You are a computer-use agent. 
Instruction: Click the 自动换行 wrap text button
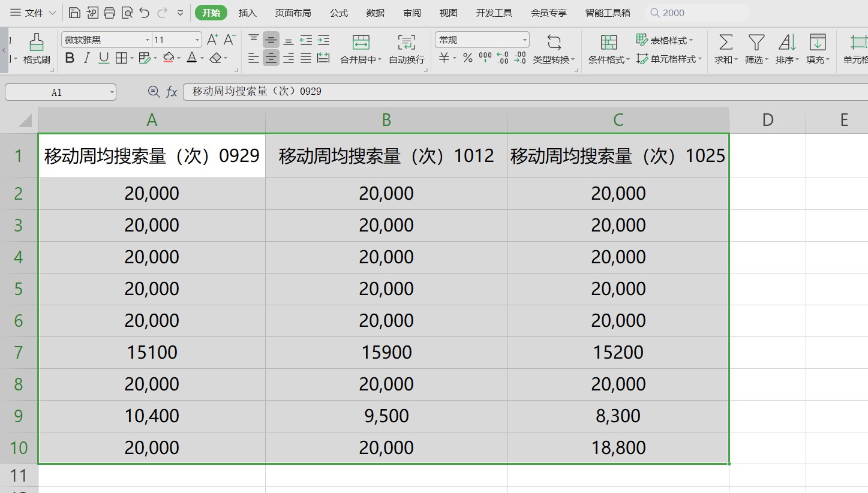click(407, 49)
